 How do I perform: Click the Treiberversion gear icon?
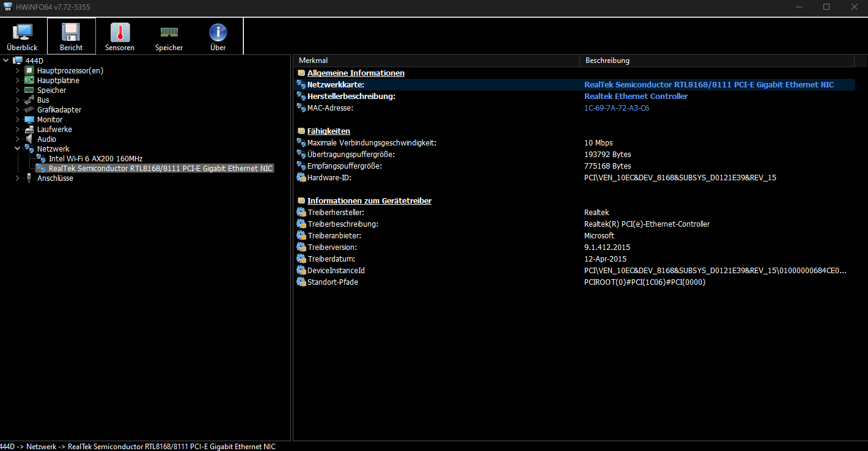tap(301, 247)
